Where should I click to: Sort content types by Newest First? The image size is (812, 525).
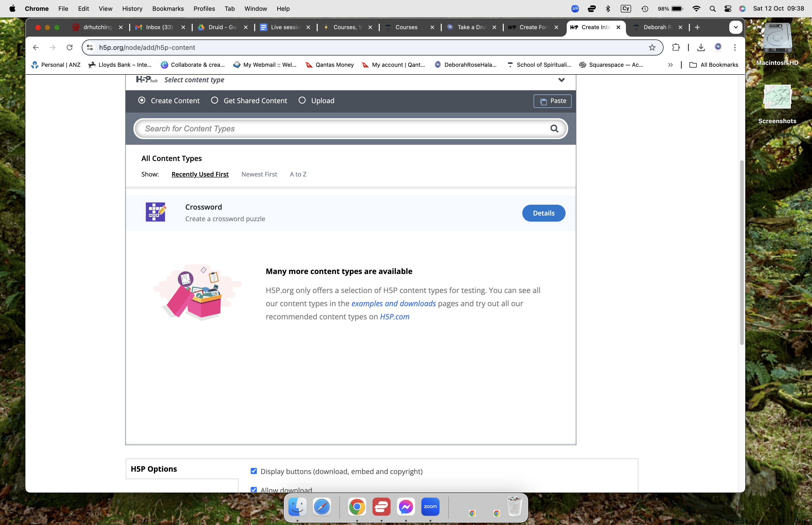point(259,174)
